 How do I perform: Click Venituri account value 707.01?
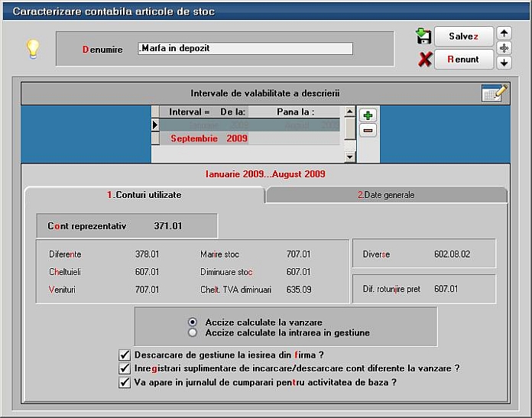(x=148, y=290)
